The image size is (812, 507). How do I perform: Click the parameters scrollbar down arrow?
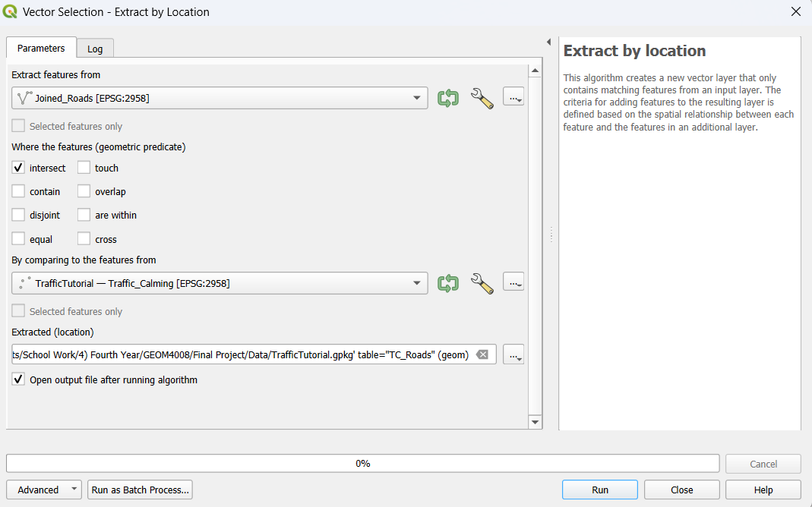[535, 422]
